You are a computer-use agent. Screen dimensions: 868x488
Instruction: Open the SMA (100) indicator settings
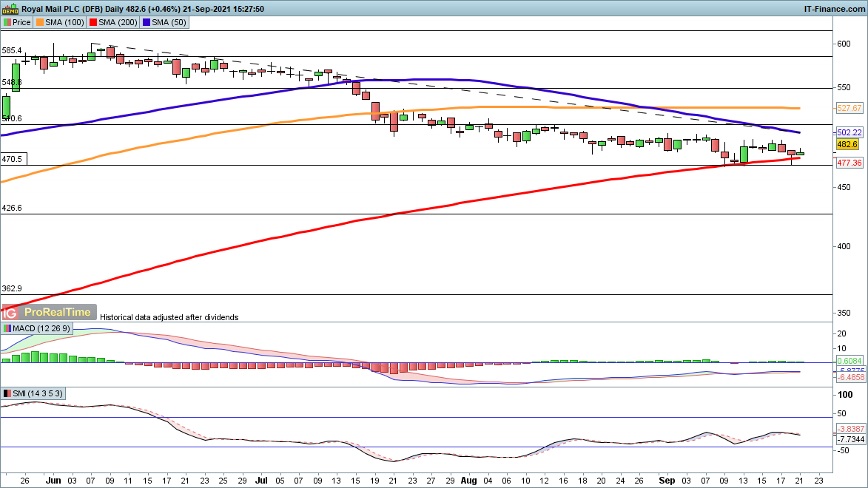[x=60, y=22]
